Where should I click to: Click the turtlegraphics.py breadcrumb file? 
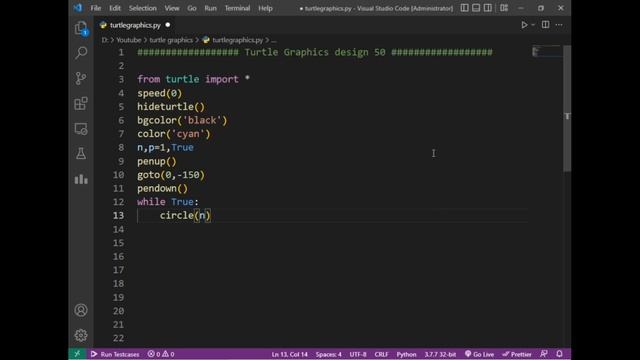[233, 40]
